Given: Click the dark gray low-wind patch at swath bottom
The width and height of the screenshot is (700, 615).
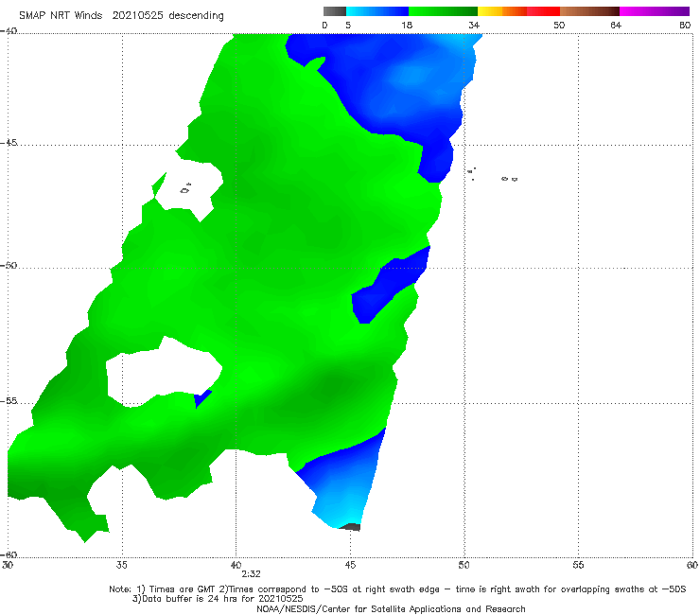Looking at the screenshot, I should point(350,527).
